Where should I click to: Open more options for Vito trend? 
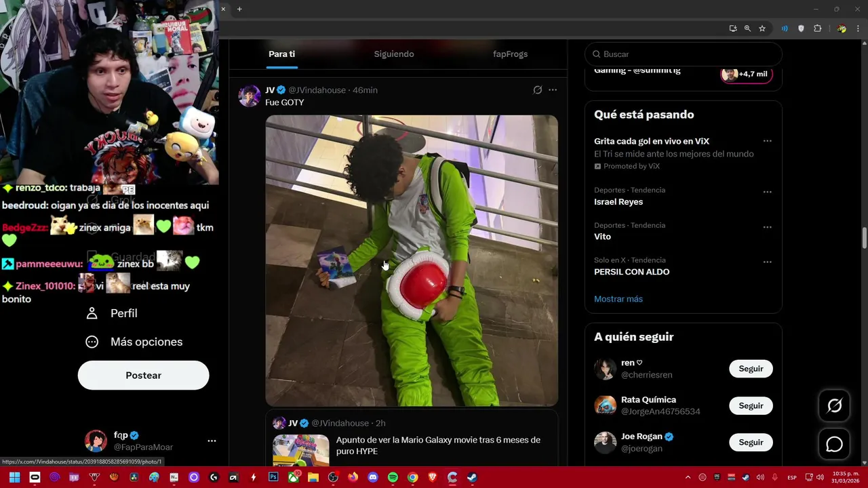click(767, 227)
